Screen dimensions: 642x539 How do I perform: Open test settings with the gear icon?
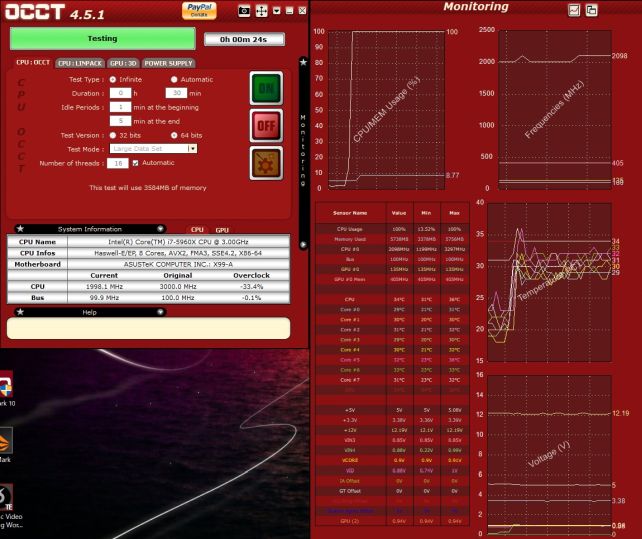click(x=267, y=163)
